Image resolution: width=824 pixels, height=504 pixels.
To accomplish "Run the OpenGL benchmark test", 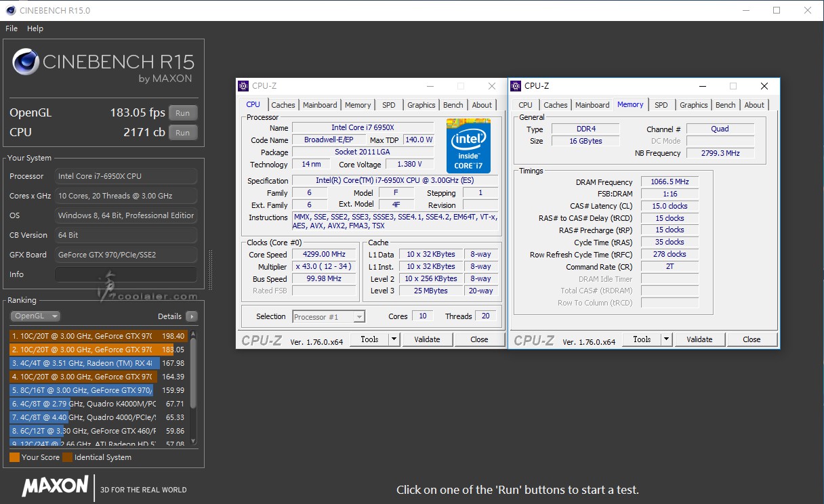I will click(x=183, y=113).
